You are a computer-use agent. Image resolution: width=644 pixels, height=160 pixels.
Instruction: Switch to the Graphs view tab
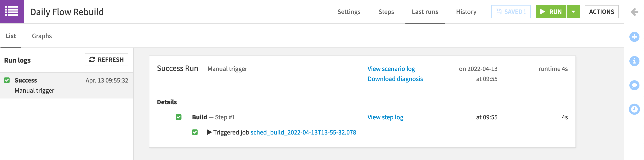click(x=42, y=36)
